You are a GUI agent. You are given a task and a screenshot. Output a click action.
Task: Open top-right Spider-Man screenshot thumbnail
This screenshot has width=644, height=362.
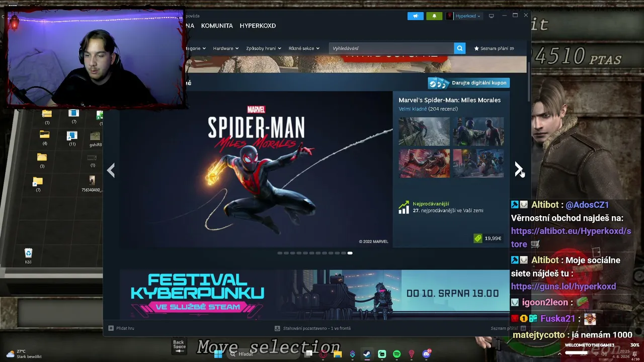tap(478, 132)
